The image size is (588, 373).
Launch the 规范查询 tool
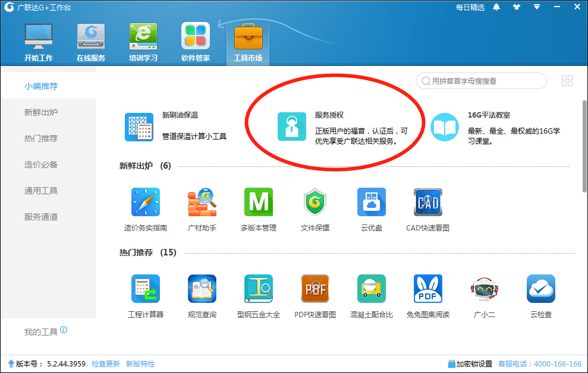(202, 289)
